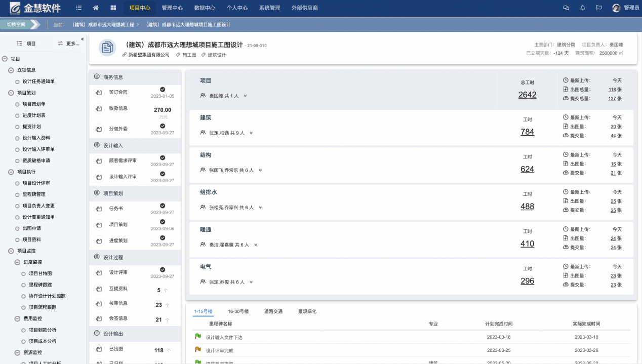The width and height of the screenshot is (642, 364).
Task: Click the list menu icon beside logo
Action: tap(78, 8)
